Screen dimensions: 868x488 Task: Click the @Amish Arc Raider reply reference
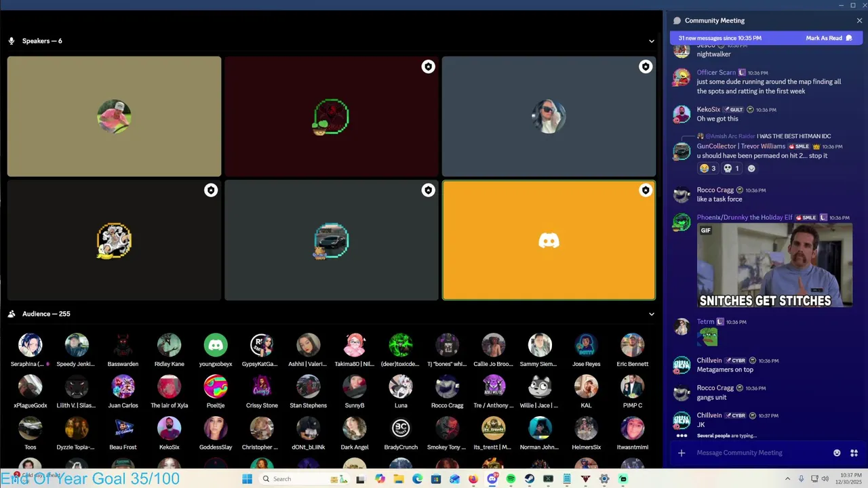tap(730, 136)
